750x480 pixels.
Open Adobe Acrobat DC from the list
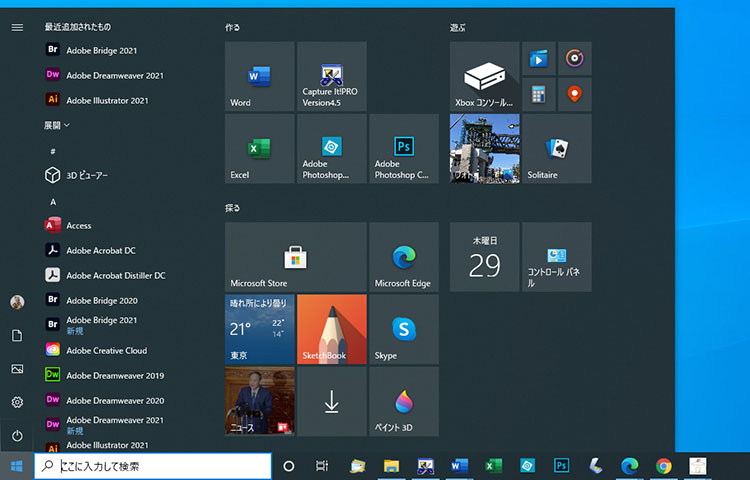[100, 250]
